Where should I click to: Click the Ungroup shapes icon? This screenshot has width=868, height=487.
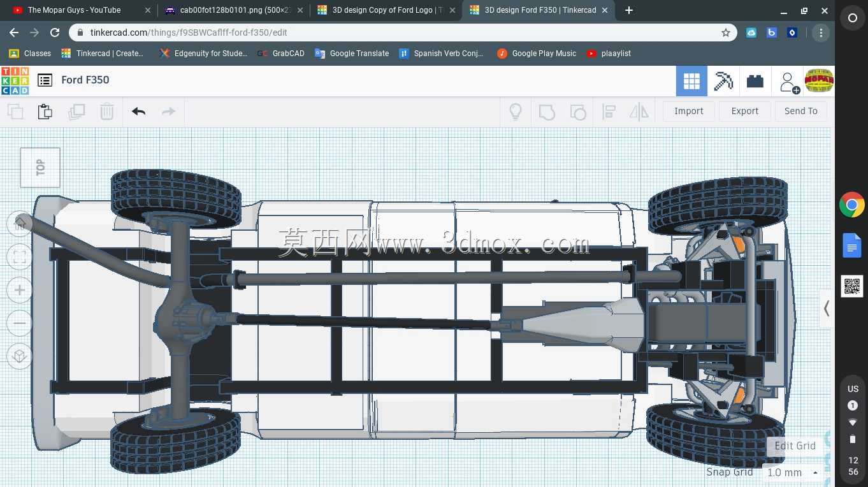tap(577, 112)
